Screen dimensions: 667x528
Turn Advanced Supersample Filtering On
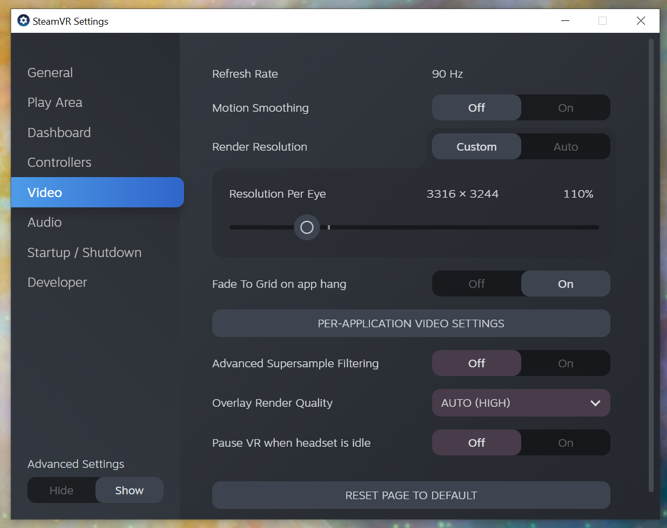pos(565,363)
